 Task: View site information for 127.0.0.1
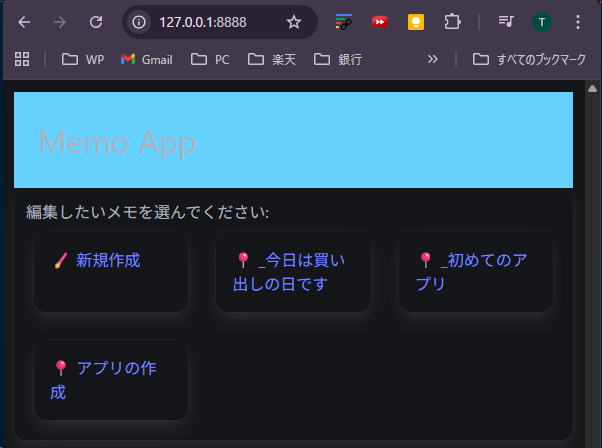pyautogui.click(x=141, y=22)
